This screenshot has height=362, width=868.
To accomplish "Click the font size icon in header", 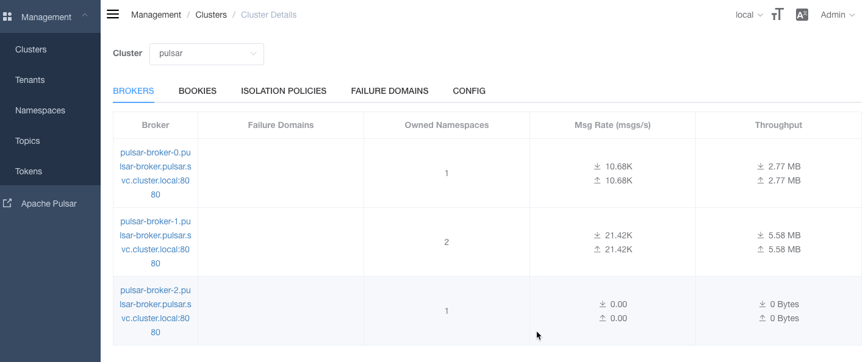I will point(777,15).
